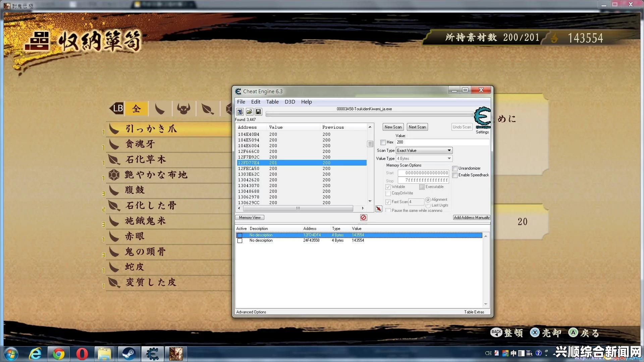Screen dimensions: 644x362
Task: Select game item 石化草木
Action: tap(169, 160)
